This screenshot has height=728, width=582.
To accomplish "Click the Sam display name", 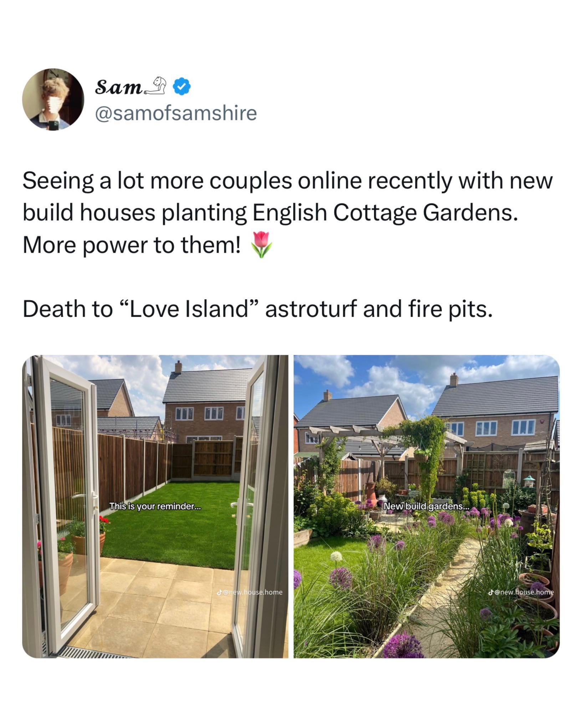I will click(118, 87).
